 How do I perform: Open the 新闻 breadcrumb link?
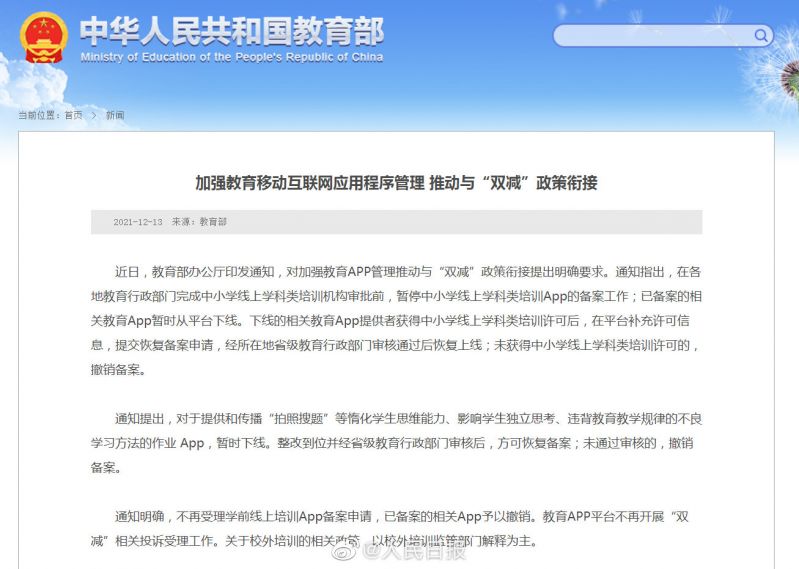[x=115, y=115]
